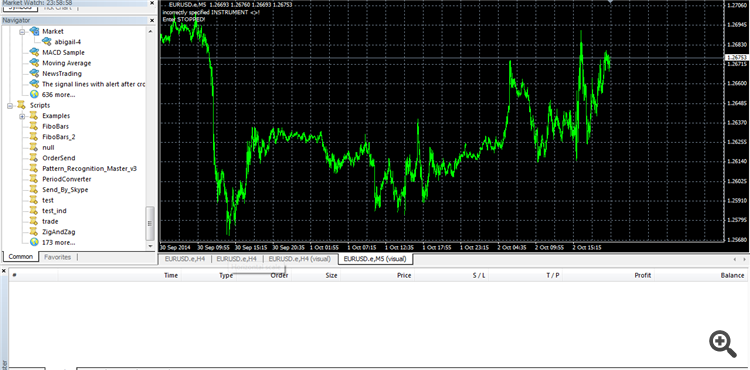Click the null script icon
The height and width of the screenshot is (370, 750).
click(33, 147)
